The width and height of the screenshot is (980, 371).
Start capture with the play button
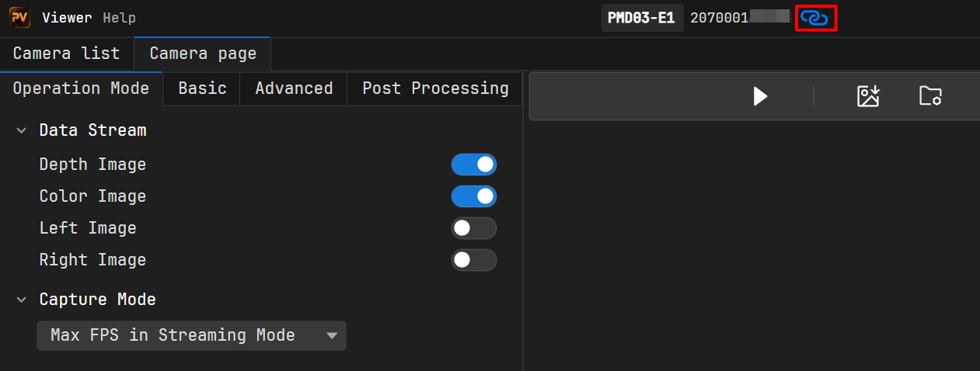(x=760, y=96)
